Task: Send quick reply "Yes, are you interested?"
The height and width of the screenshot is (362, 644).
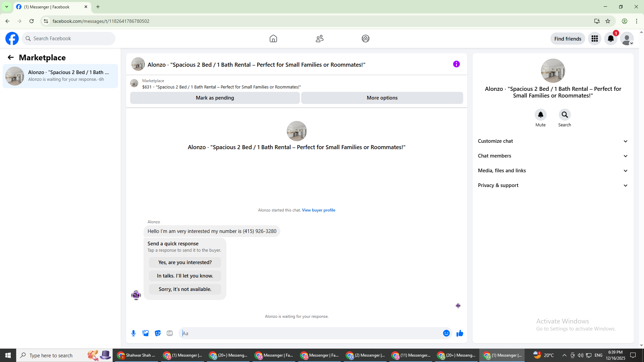Action: pyautogui.click(x=185, y=262)
